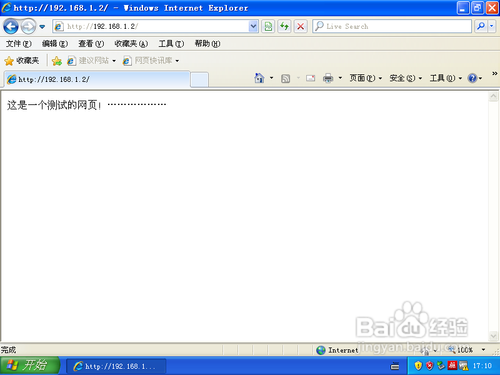Select the http://192.168.1.2/ tab
500x375 pixels.
point(97,79)
